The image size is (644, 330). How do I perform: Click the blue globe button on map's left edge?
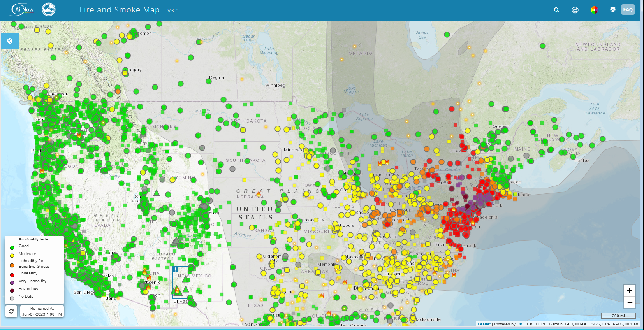tap(10, 41)
